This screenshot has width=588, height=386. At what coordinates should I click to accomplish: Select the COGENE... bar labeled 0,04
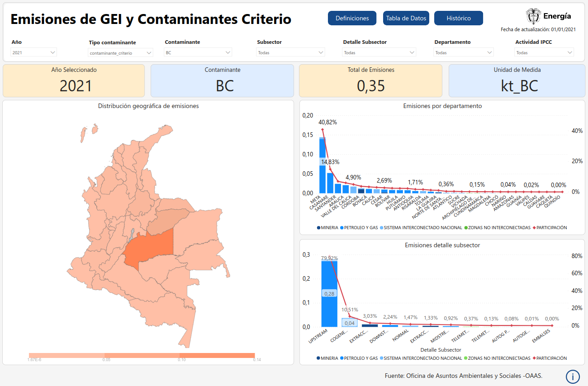350,322
